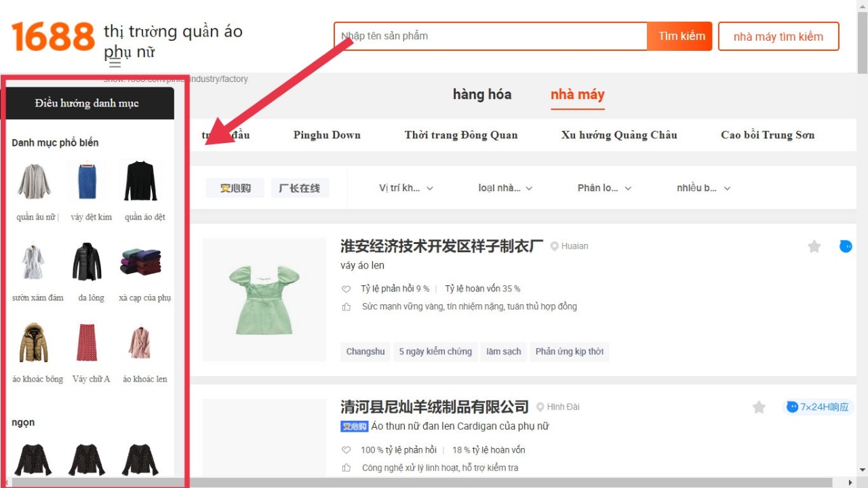The height and width of the screenshot is (488, 868).
Task: Click the Áo thun nữ đan len Cardigan text
Action: click(x=460, y=426)
